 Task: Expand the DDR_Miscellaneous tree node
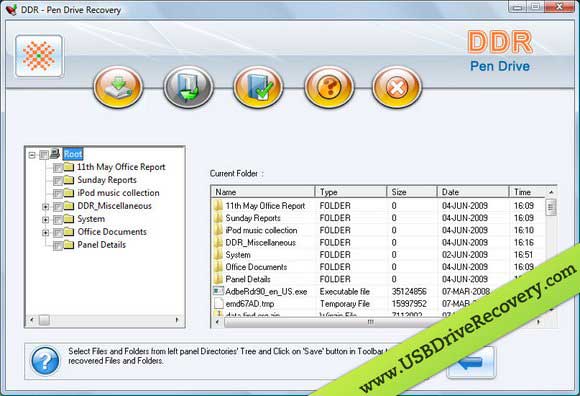pos(45,207)
